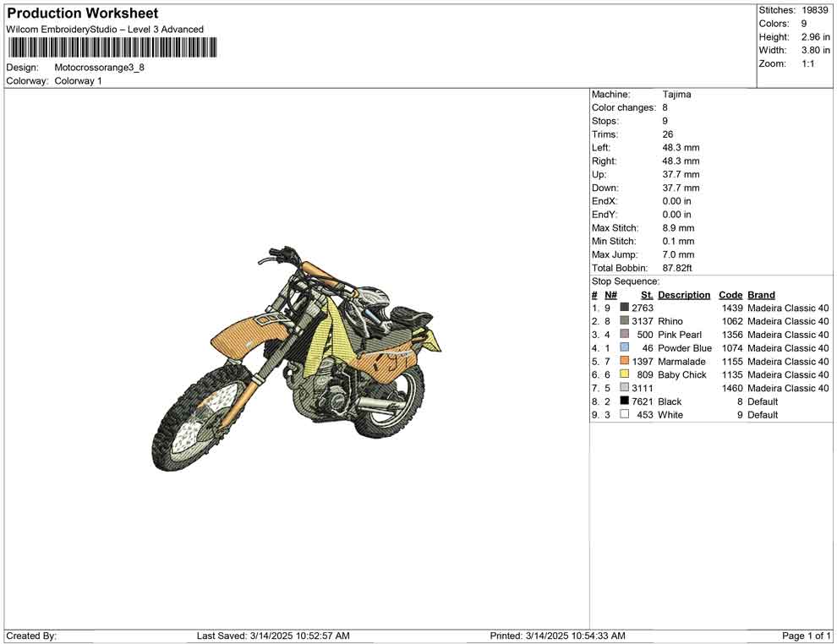Click the design barcode image

click(x=112, y=48)
